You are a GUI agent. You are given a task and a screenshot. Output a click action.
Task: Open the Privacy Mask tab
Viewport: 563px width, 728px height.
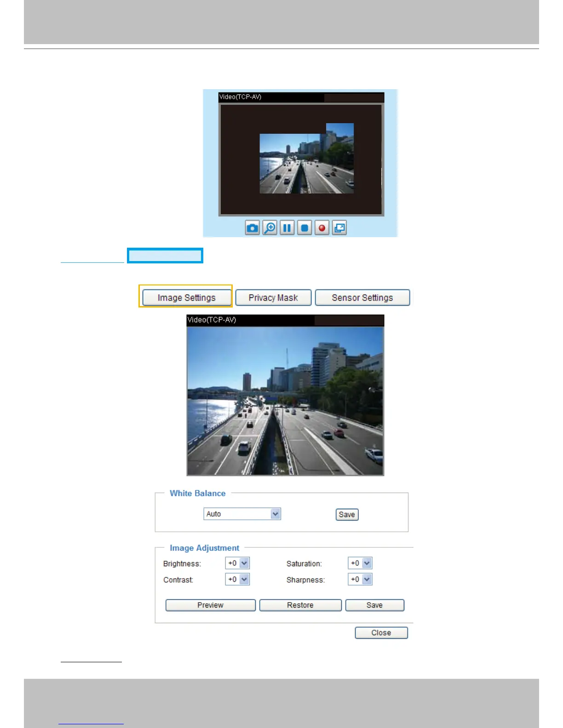pyautogui.click(x=273, y=298)
